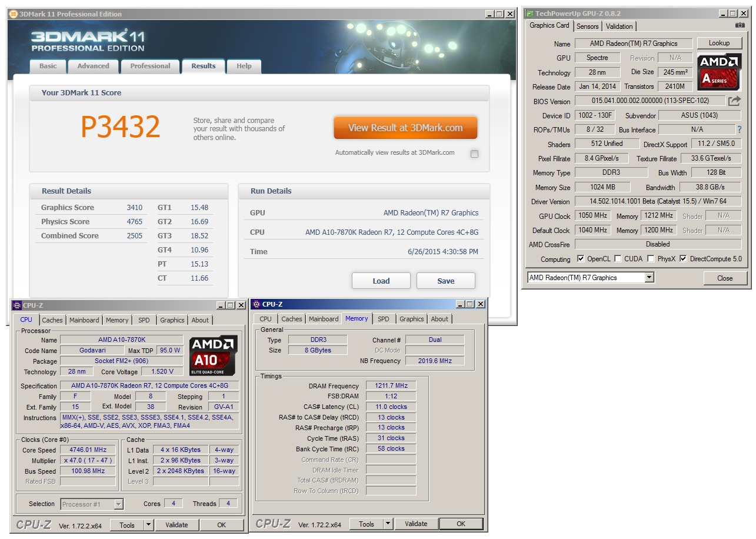
Task: Click Tools button in left CPU-Z window
Action: [127, 525]
